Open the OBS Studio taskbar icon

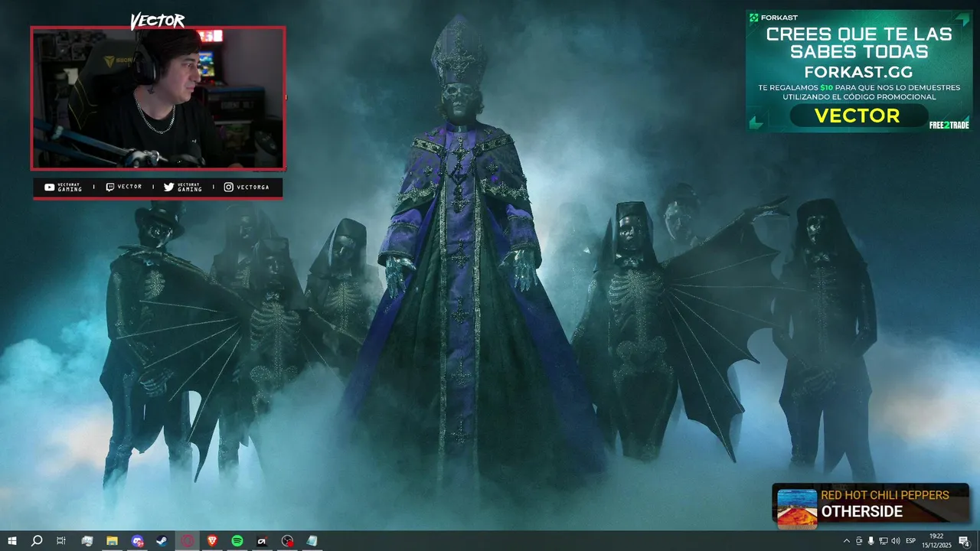pyautogui.click(x=286, y=541)
